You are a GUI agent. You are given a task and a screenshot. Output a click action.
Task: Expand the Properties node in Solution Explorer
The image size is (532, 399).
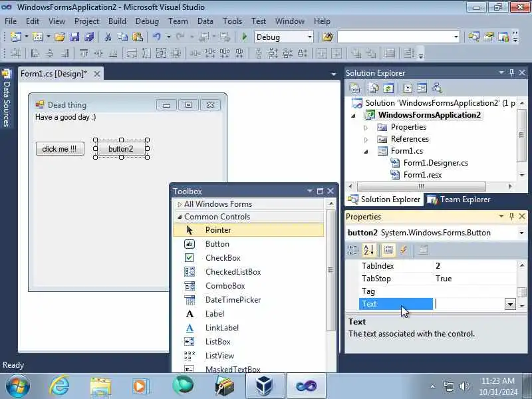pos(366,128)
